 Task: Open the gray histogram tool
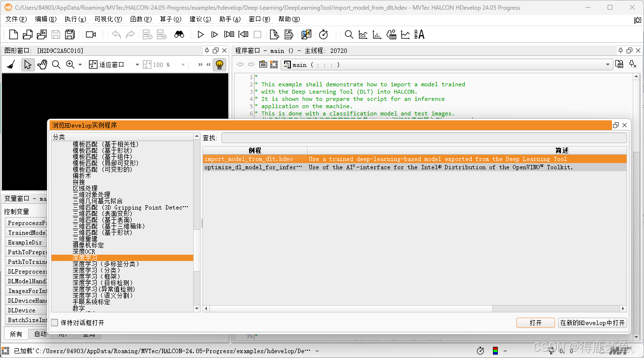point(363,34)
